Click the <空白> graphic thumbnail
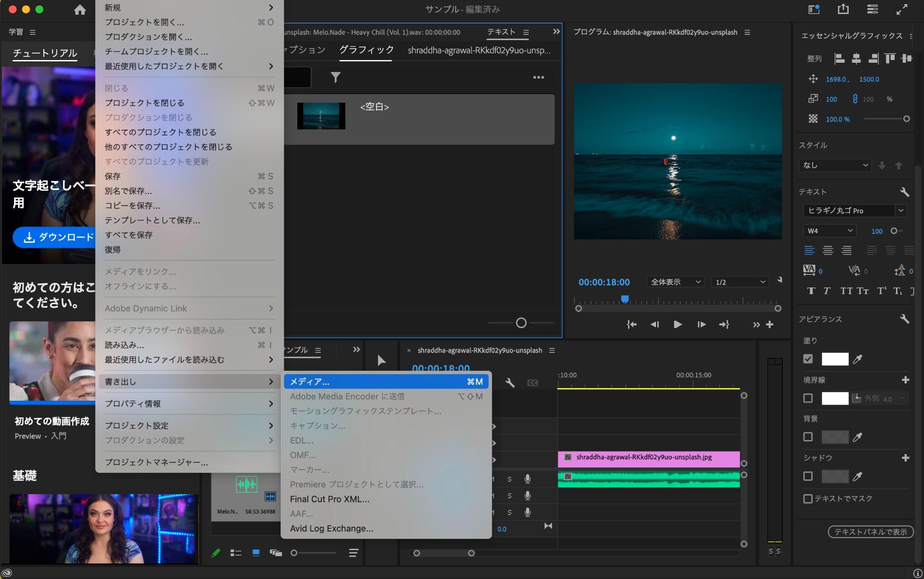This screenshot has width=924, height=579. (x=321, y=116)
